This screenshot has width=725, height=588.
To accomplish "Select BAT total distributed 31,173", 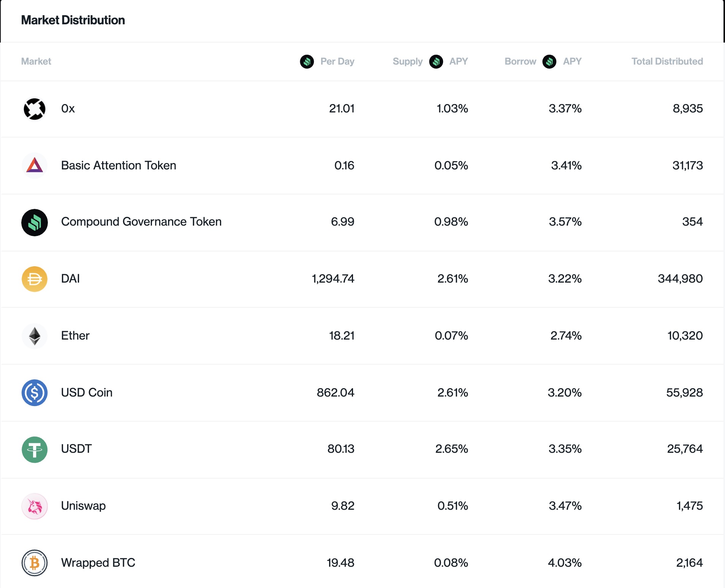I will click(688, 165).
